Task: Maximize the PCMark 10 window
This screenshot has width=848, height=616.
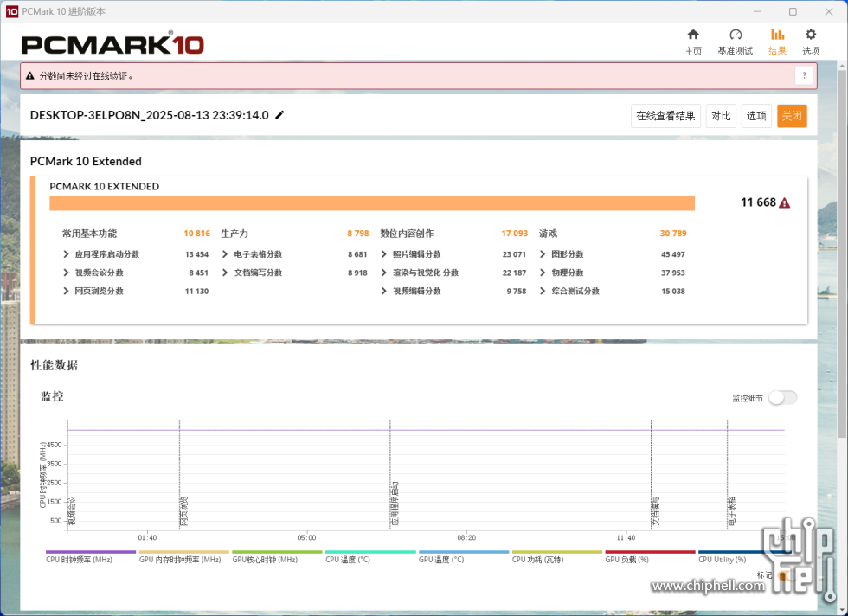Action: (x=793, y=11)
